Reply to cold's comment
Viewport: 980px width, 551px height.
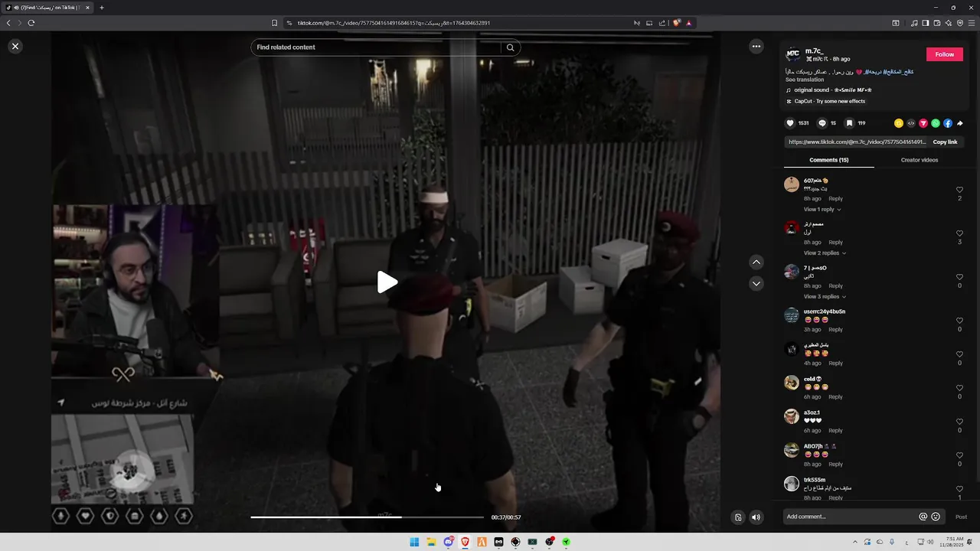click(x=835, y=397)
